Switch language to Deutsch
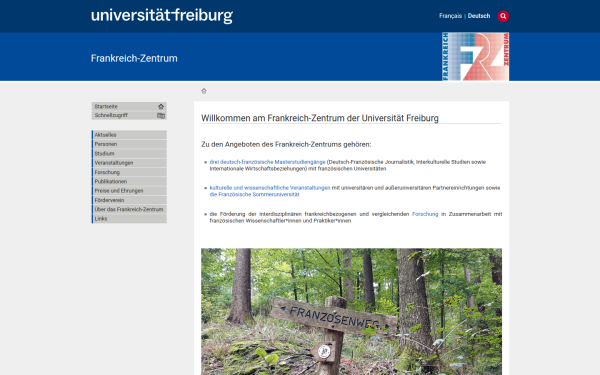Image resolution: width=600 pixels, height=375 pixels. 479,16
